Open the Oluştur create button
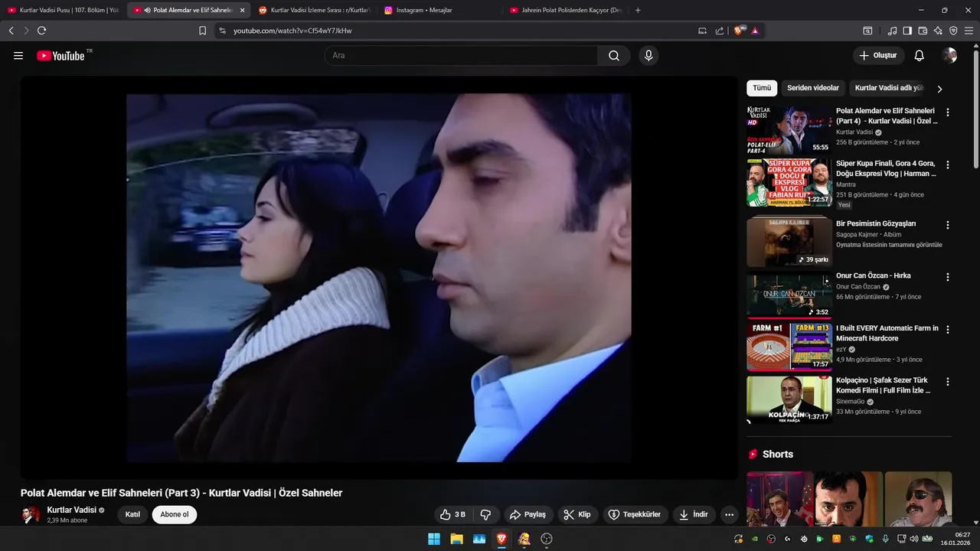Image resolution: width=980 pixels, height=551 pixels. tap(878, 55)
